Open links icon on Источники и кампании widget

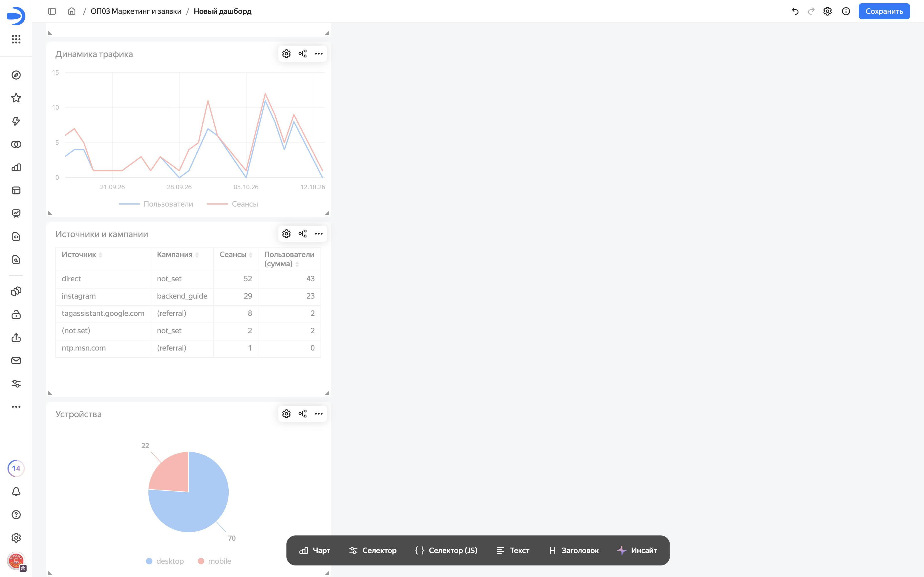(302, 234)
